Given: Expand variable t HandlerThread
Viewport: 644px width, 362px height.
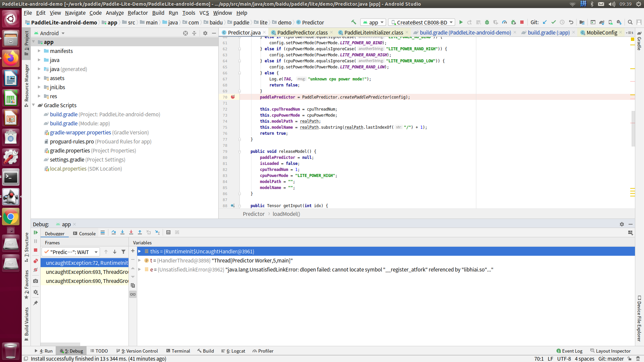Looking at the screenshot, I should [x=140, y=260].
